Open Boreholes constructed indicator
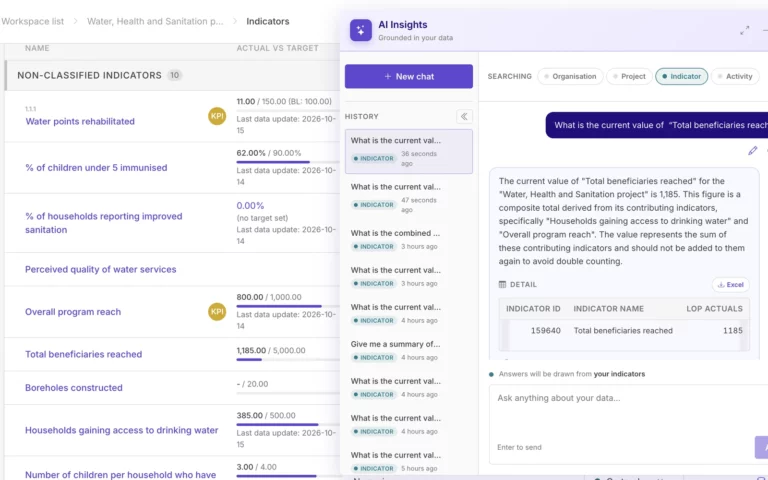 73,387
